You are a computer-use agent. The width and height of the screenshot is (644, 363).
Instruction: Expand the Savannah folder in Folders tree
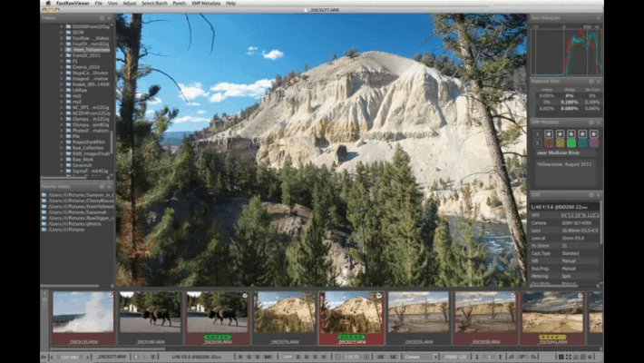[x=62, y=165]
